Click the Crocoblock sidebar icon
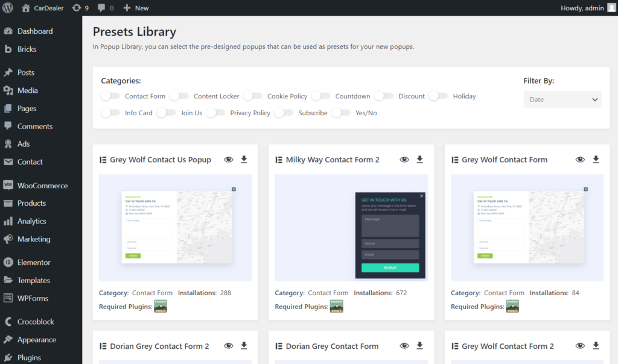This screenshot has width=618, height=364. (8, 321)
